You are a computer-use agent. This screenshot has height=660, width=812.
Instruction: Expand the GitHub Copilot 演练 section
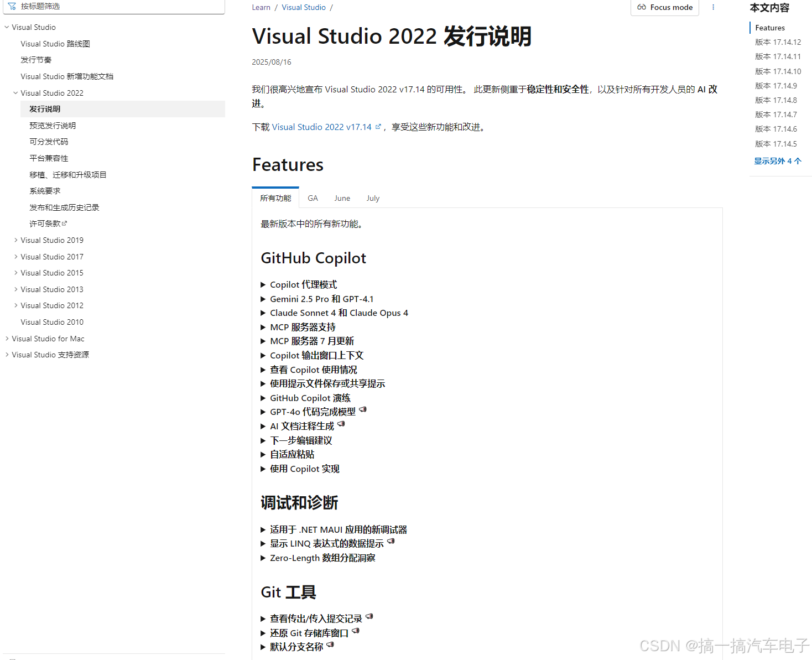(305, 398)
